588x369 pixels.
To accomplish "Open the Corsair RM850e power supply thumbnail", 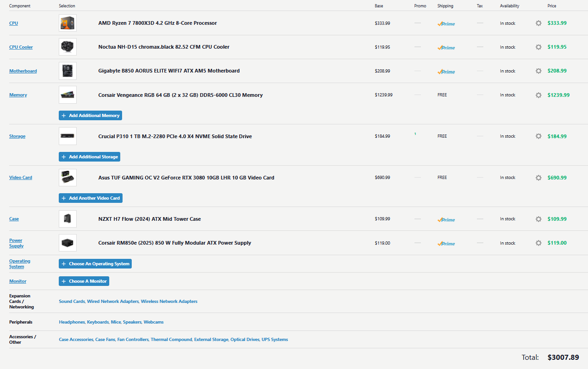I will pyautogui.click(x=67, y=243).
